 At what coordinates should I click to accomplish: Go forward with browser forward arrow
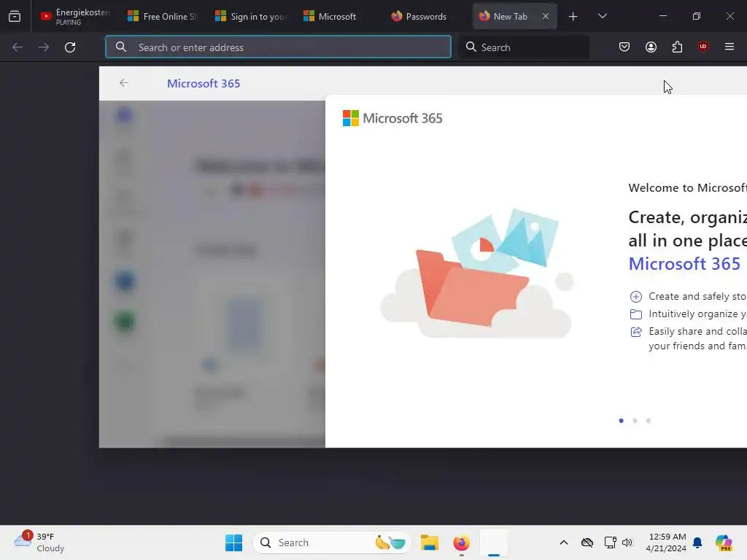point(44,47)
